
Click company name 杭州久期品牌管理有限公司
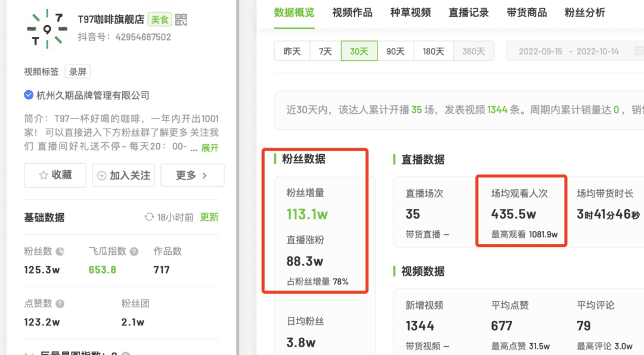pos(93,95)
